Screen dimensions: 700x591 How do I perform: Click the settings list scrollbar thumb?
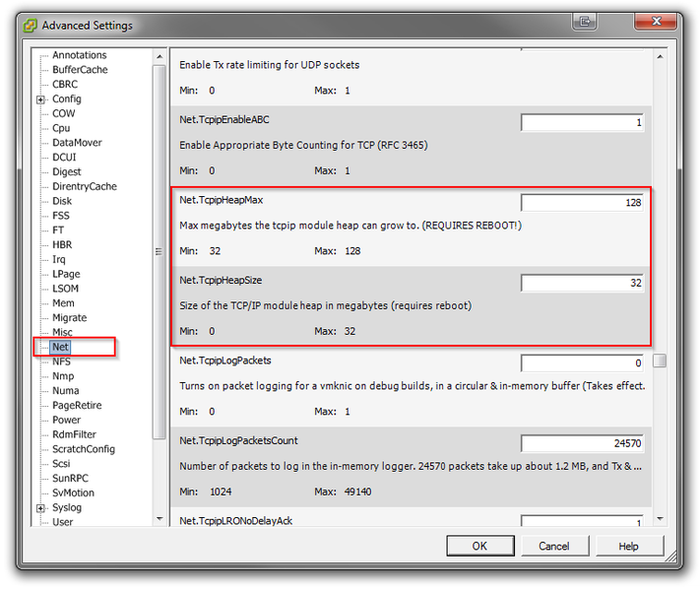coord(660,361)
